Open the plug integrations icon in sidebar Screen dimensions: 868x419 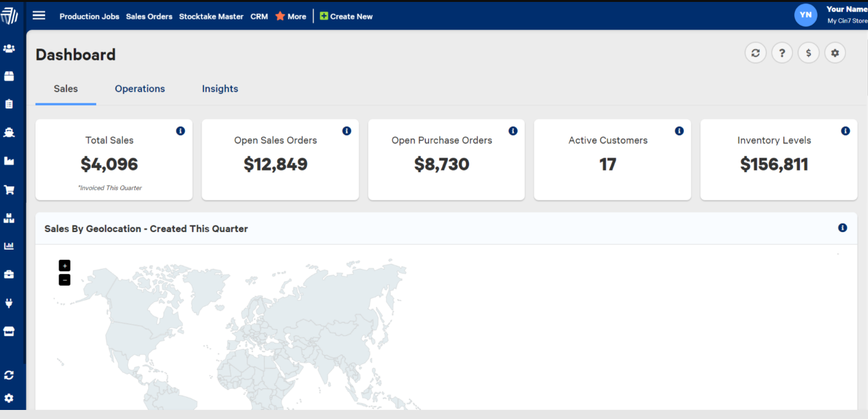9,303
